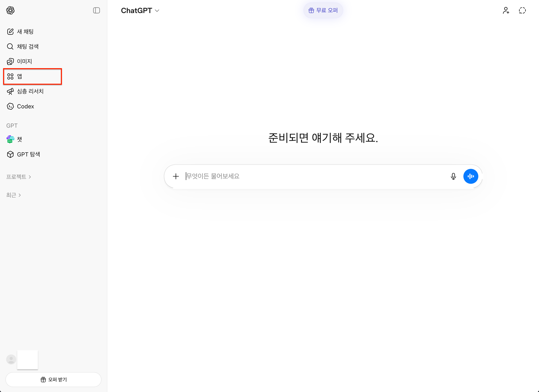539x392 pixels.
Task: Click the microphone dictation icon
Action: click(x=453, y=176)
